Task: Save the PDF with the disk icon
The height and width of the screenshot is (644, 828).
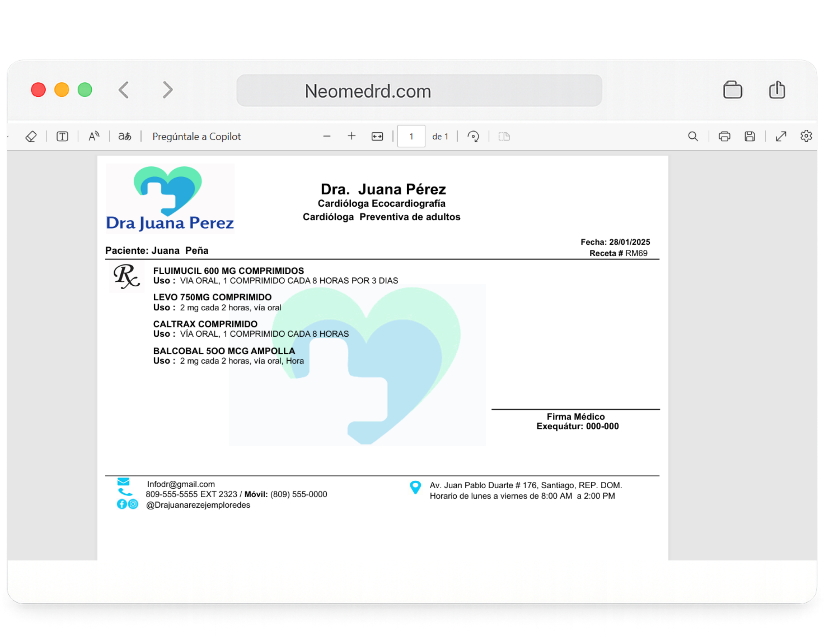Action: tap(750, 136)
